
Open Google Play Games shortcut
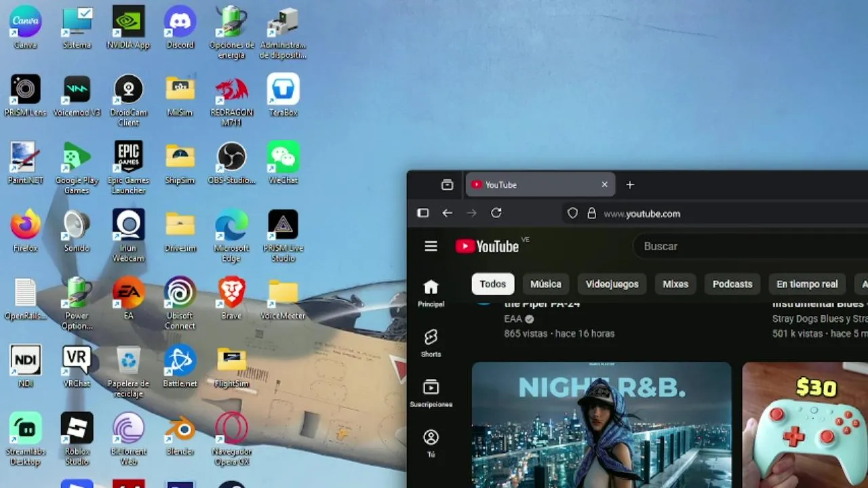click(x=77, y=168)
